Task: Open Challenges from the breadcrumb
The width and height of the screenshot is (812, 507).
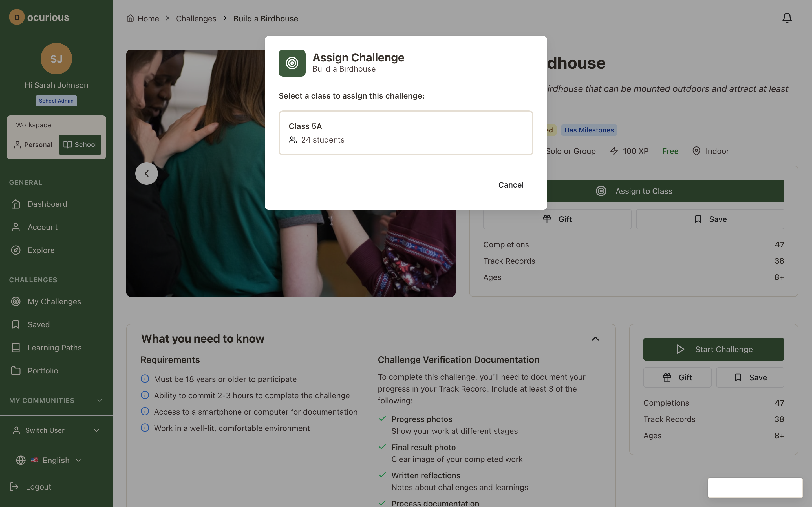Action: (196, 18)
